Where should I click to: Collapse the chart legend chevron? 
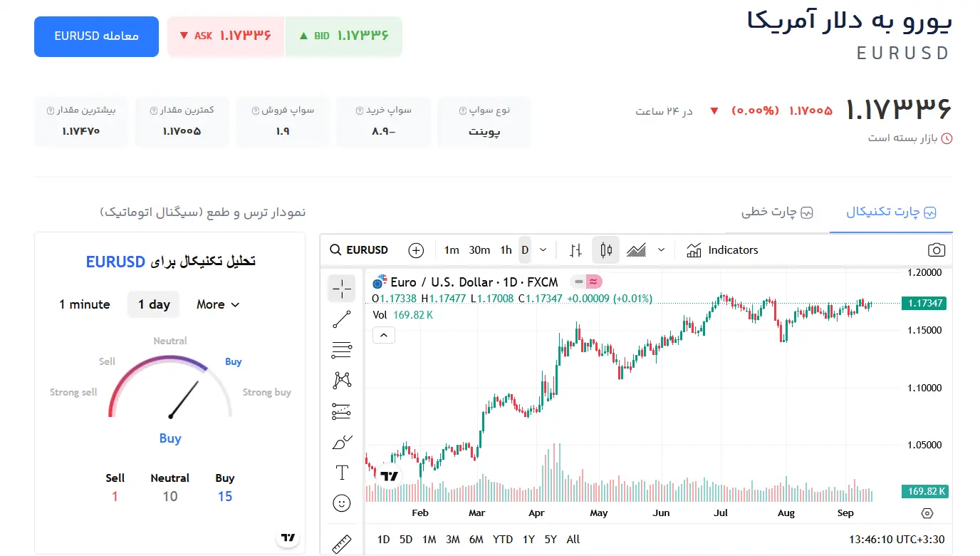click(384, 334)
